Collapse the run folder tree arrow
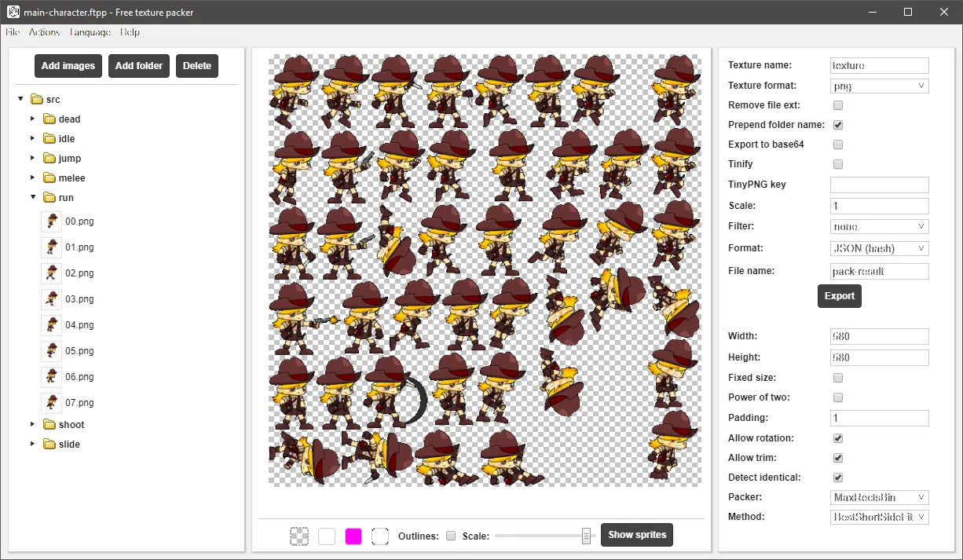The height and width of the screenshot is (560, 963). click(x=33, y=198)
